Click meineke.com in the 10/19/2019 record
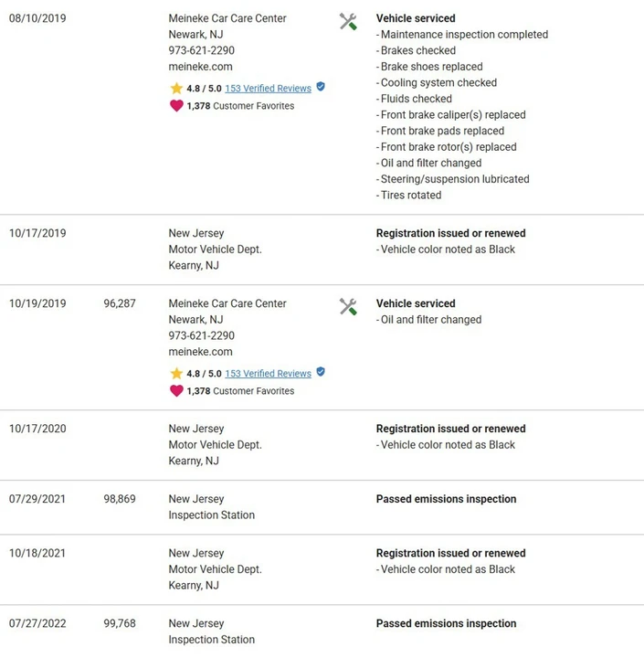The height and width of the screenshot is (658, 644). pos(201,352)
